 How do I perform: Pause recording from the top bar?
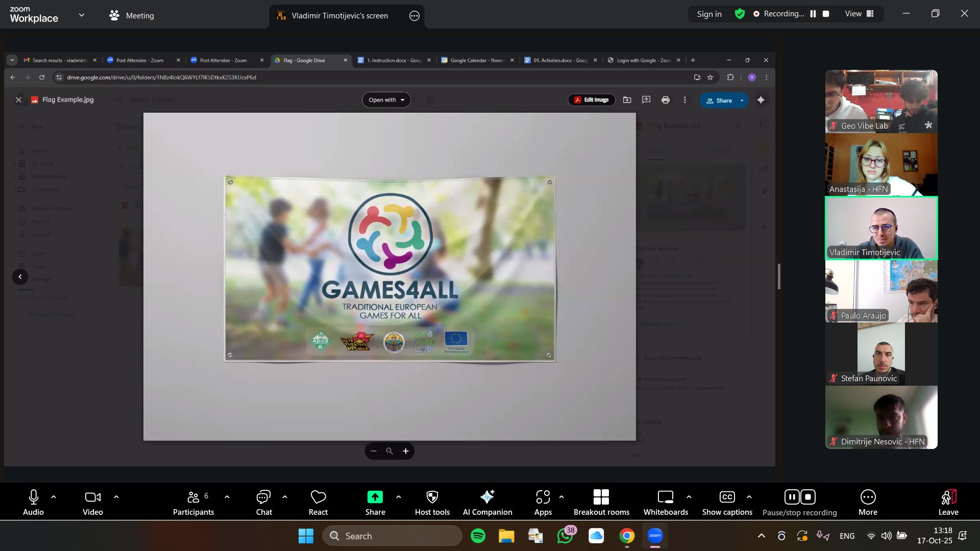[813, 14]
